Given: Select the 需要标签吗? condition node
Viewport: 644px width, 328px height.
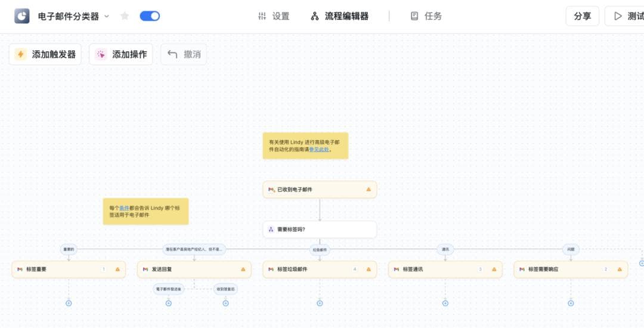Looking at the screenshot, I should [320, 229].
